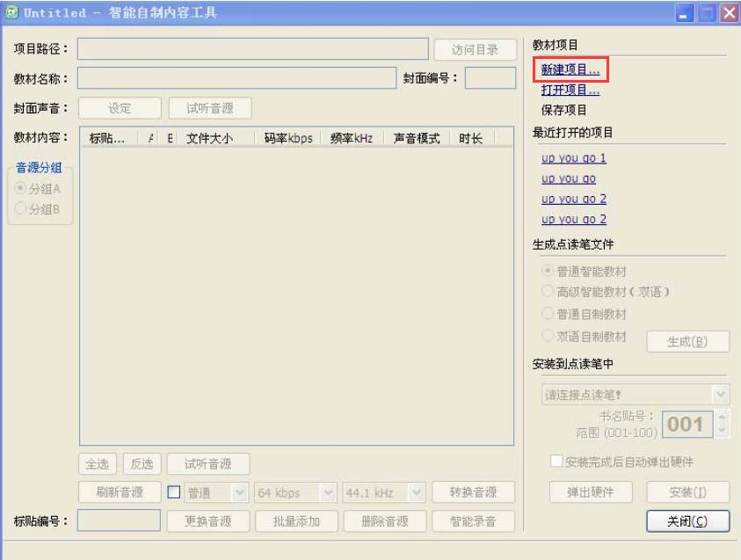The image size is (741, 560).
Task: Click the 智能录音 button
Action: (x=475, y=520)
